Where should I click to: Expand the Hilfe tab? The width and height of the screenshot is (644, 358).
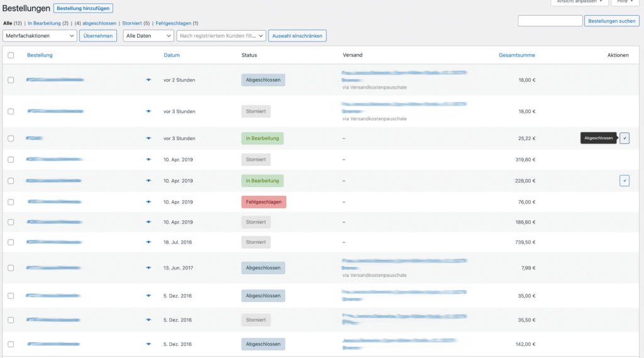[625, 2]
